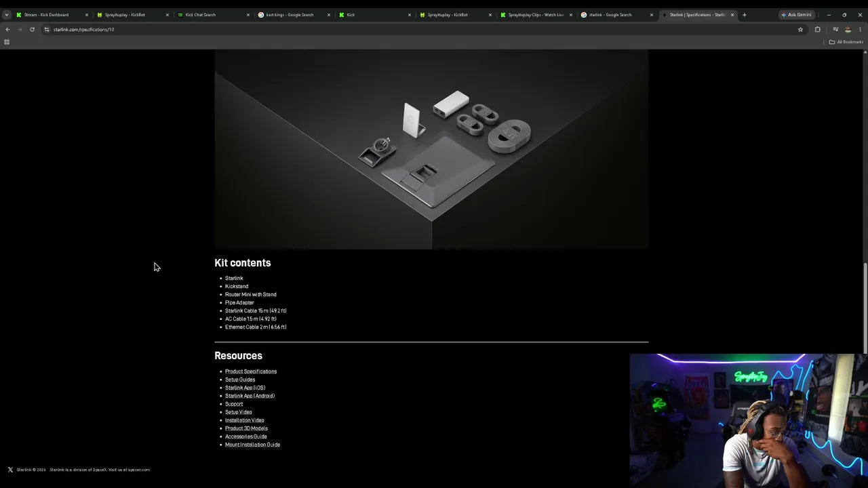Close the starlink Google Search tab
868x488 pixels.
pyautogui.click(x=652, y=15)
